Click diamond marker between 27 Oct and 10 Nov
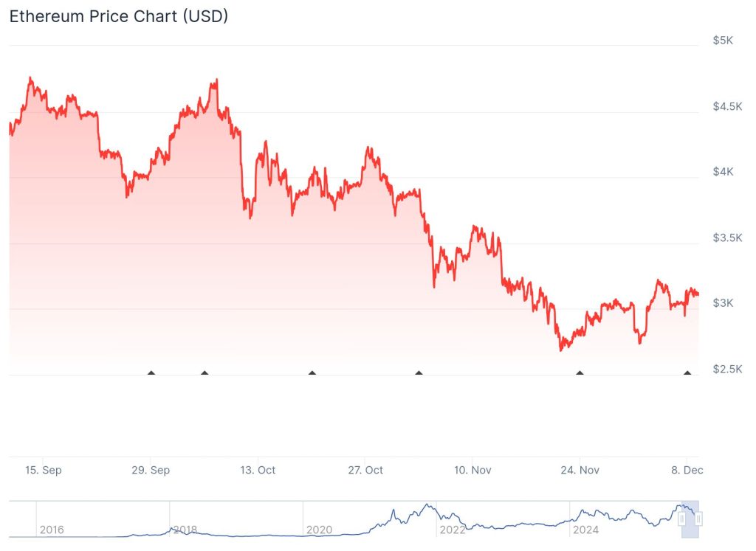 [x=419, y=373]
